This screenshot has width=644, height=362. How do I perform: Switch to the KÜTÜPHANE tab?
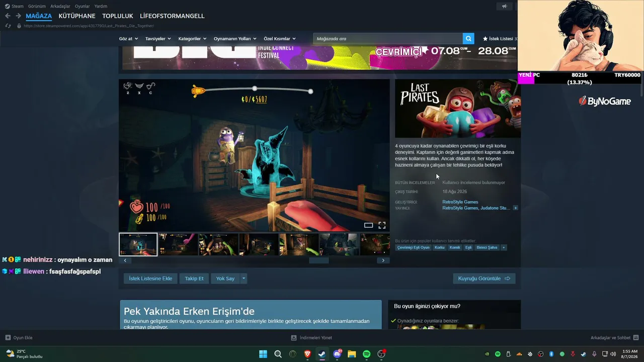click(77, 16)
